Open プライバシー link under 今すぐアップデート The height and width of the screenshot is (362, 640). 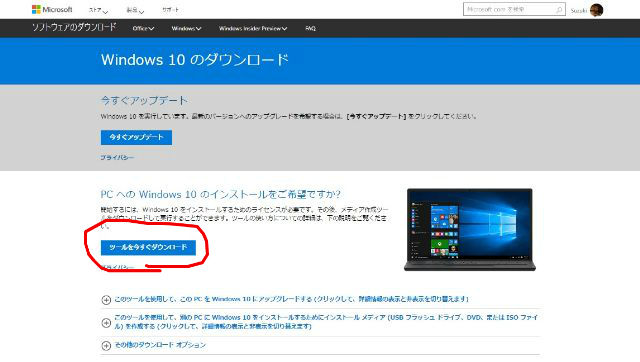[117, 158]
